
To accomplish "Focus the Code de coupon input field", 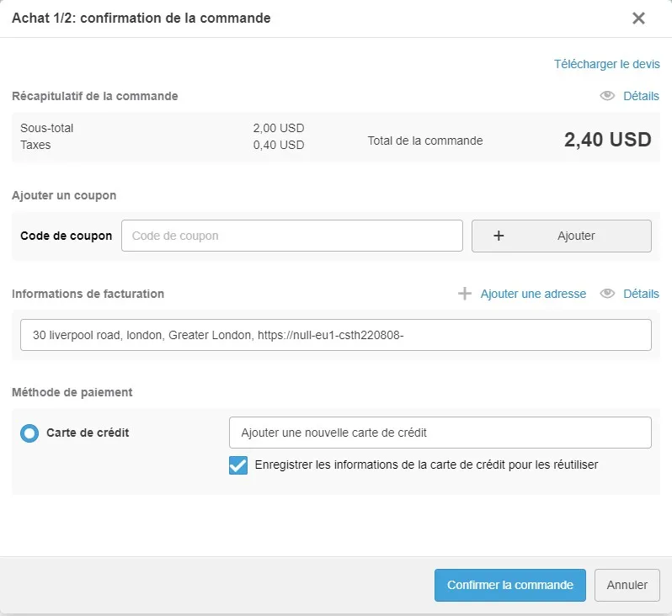I will pyautogui.click(x=291, y=236).
